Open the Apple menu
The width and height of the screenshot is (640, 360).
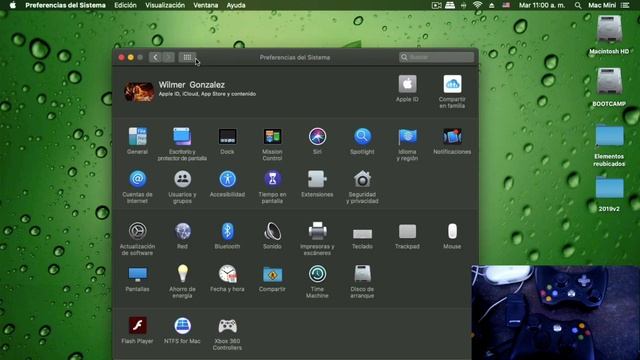coord(13,5)
